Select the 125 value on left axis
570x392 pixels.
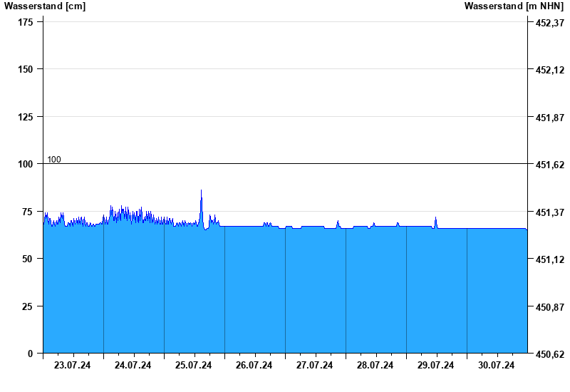26,117
